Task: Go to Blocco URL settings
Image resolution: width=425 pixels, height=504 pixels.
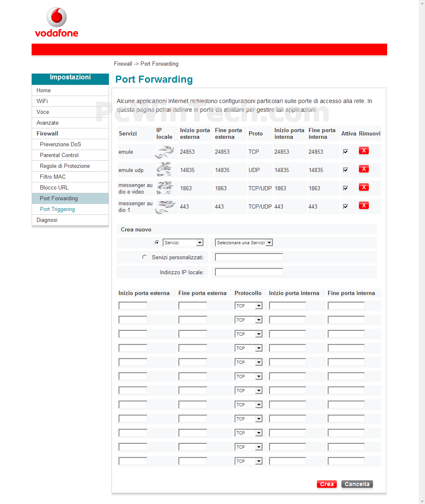Action: pos(70,187)
